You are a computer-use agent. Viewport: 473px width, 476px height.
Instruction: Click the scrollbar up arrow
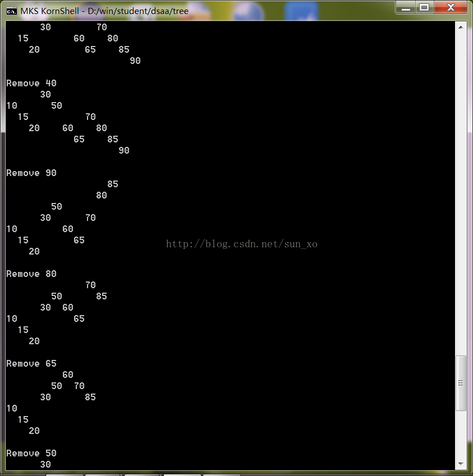point(461,27)
